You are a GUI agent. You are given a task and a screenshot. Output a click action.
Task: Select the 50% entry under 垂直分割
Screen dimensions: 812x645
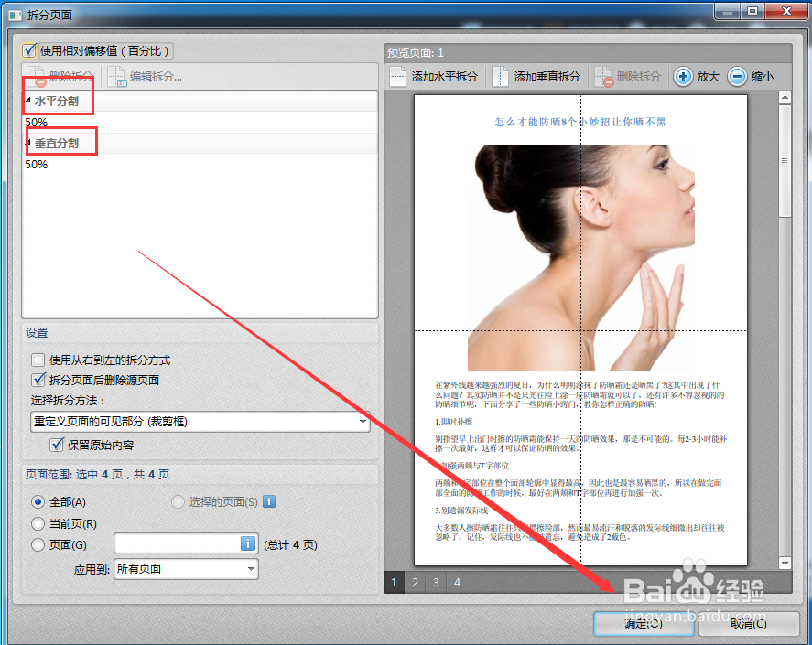click(37, 164)
